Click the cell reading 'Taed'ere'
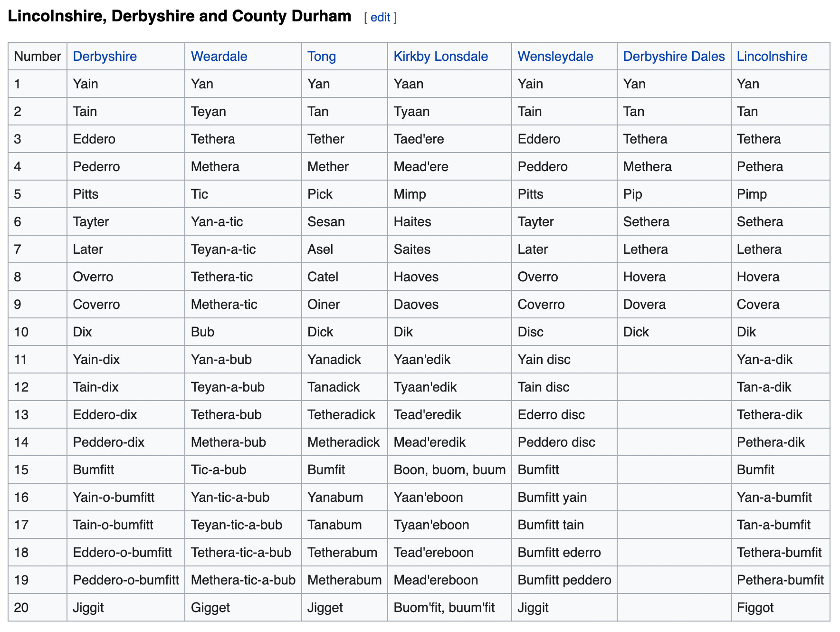 pyautogui.click(x=449, y=139)
